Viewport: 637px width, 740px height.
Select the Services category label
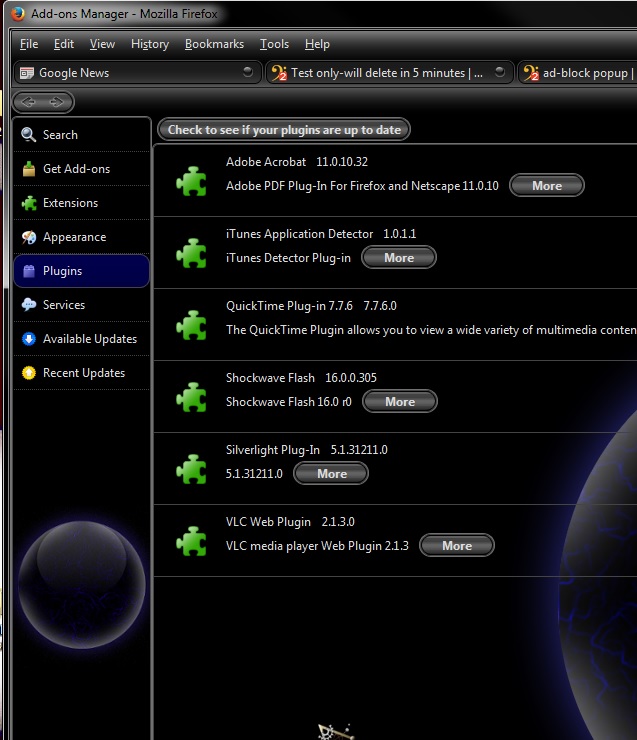[x=64, y=305]
